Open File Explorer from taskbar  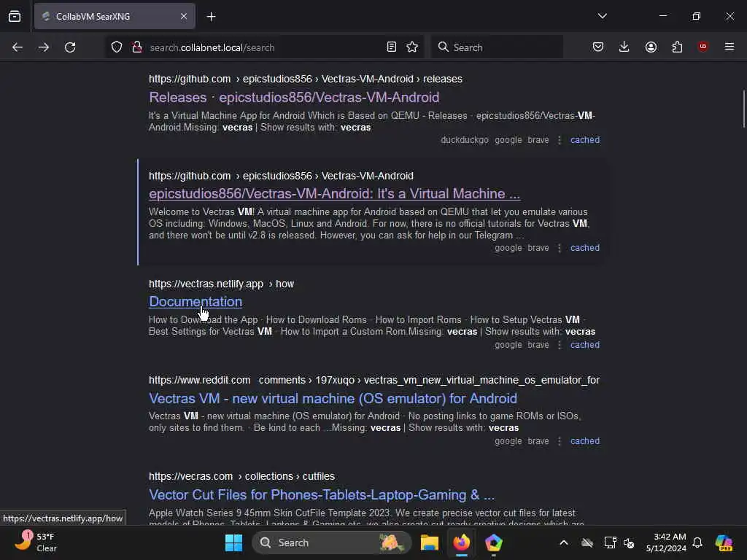(x=429, y=542)
